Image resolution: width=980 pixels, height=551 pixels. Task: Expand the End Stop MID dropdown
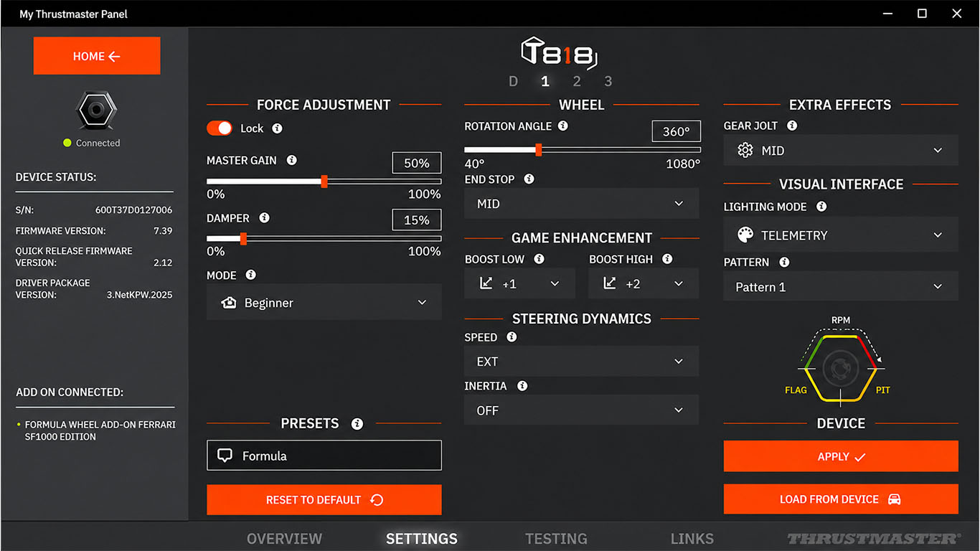(582, 204)
